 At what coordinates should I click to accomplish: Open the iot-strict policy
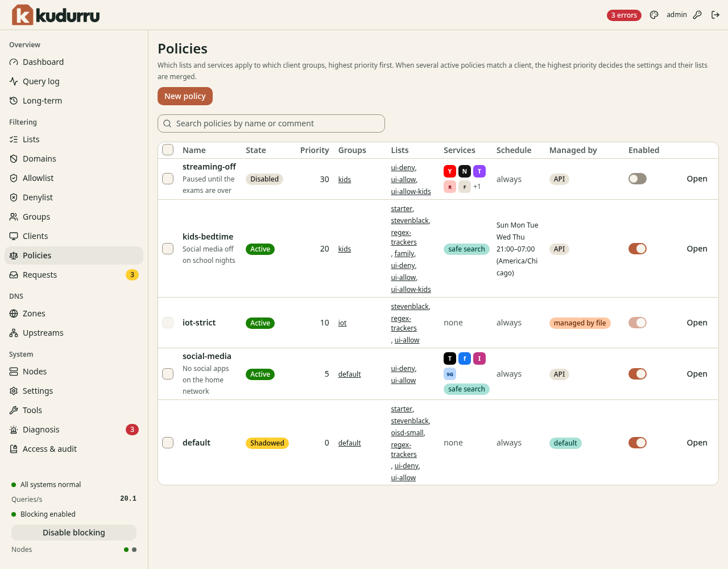(697, 323)
